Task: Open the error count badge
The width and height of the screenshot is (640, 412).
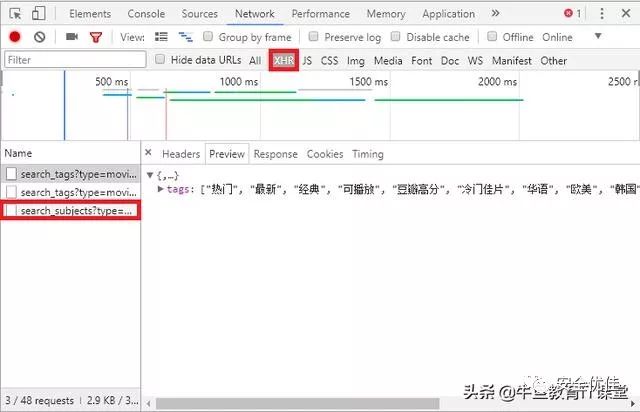Action: [572, 13]
